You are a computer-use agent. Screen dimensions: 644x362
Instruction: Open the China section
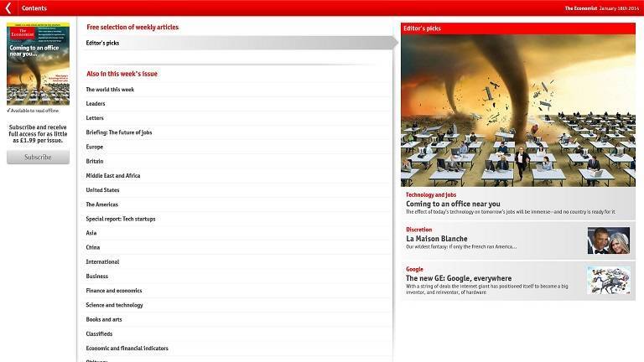[237, 247]
